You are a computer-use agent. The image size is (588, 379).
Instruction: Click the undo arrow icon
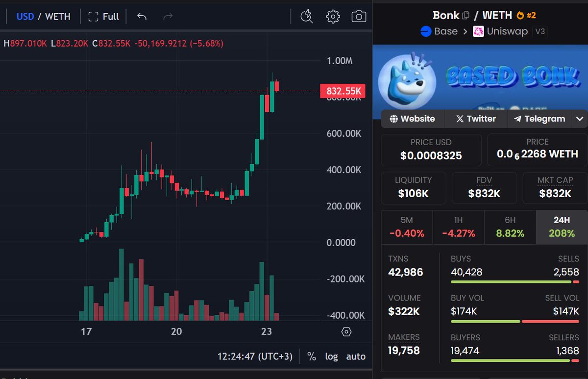pyautogui.click(x=142, y=17)
